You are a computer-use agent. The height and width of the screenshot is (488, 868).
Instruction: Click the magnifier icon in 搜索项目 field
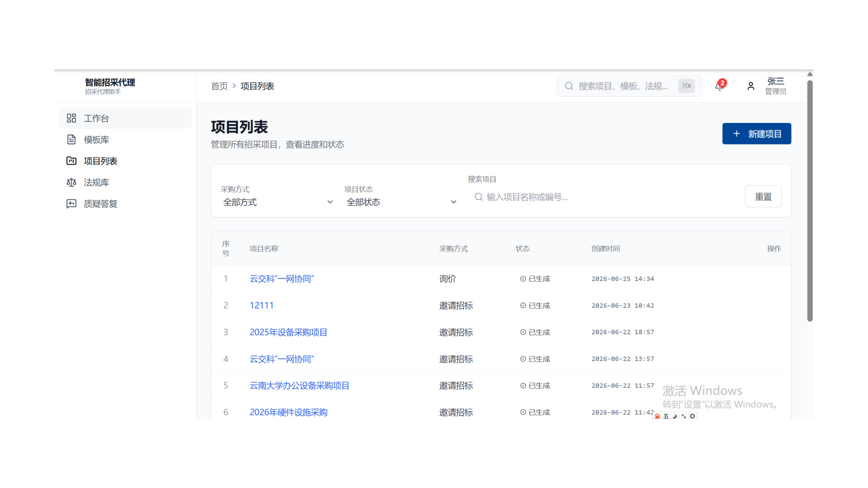tap(479, 197)
